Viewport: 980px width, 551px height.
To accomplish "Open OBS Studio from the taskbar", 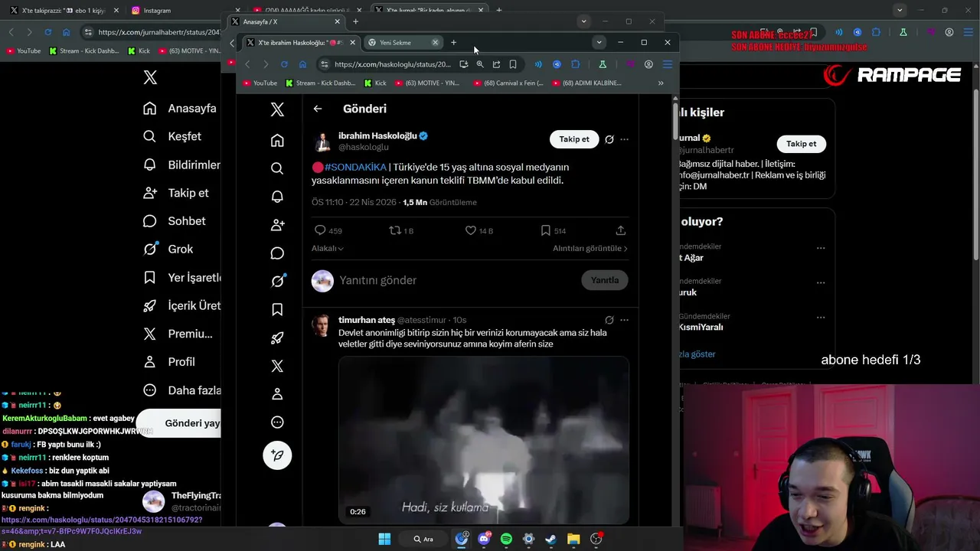I will [x=596, y=539].
